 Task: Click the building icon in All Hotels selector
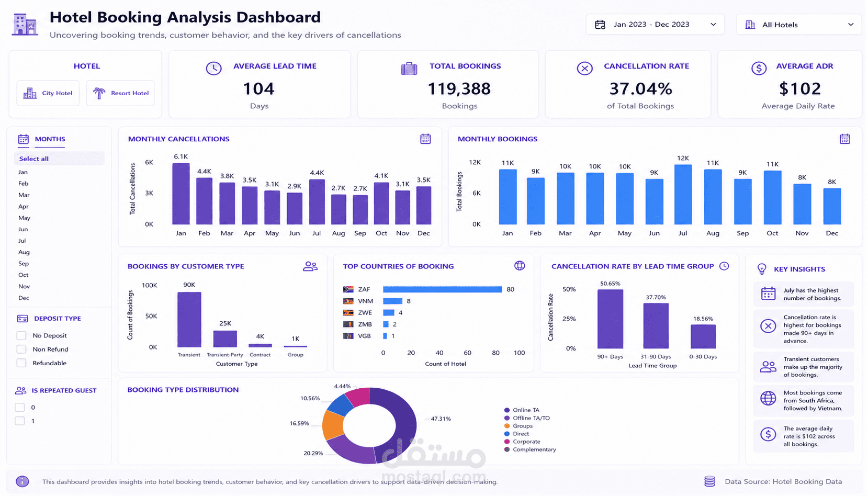pos(750,25)
